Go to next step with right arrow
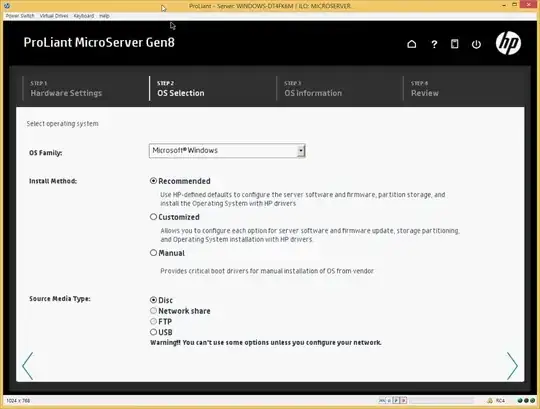The width and height of the screenshot is (540, 409). click(512, 366)
